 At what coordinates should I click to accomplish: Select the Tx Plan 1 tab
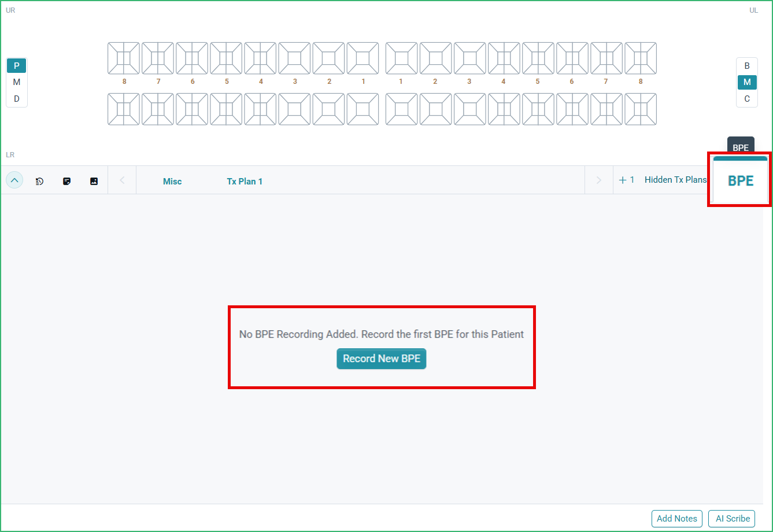(x=244, y=181)
